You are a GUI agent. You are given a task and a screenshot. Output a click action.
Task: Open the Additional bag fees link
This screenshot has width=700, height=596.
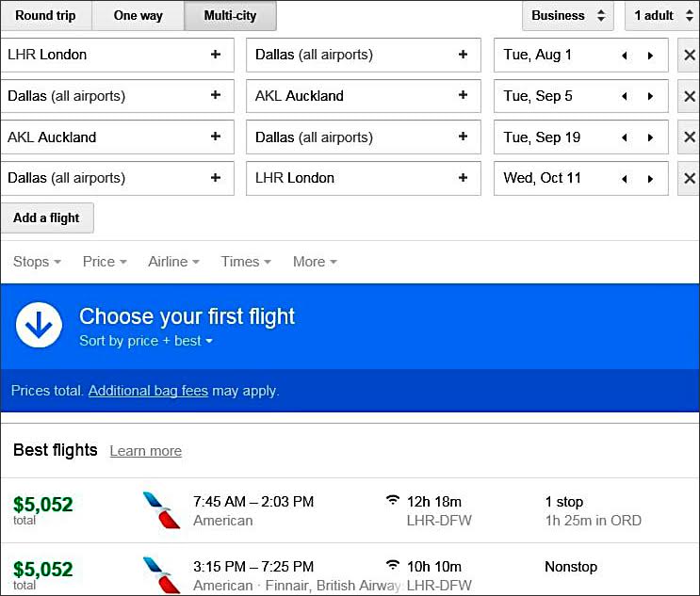click(148, 391)
